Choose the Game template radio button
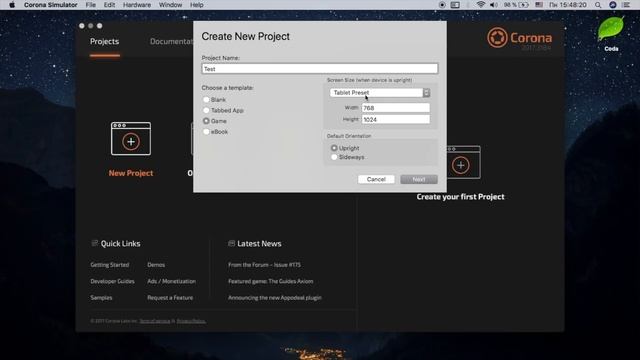The image size is (640, 360). click(x=206, y=121)
